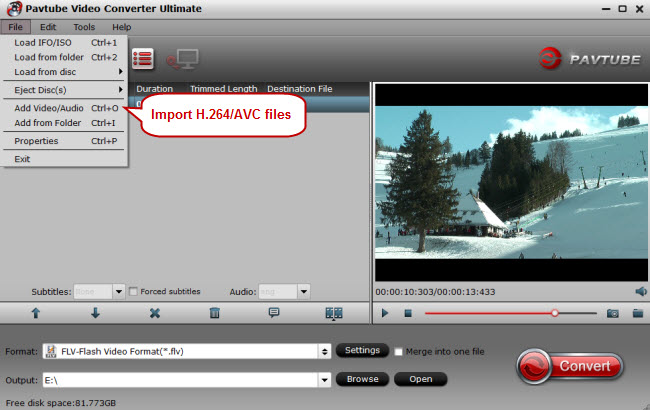Click the speech bubble info icon
Viewport: 650px width, 410px height.
point(274,313)
